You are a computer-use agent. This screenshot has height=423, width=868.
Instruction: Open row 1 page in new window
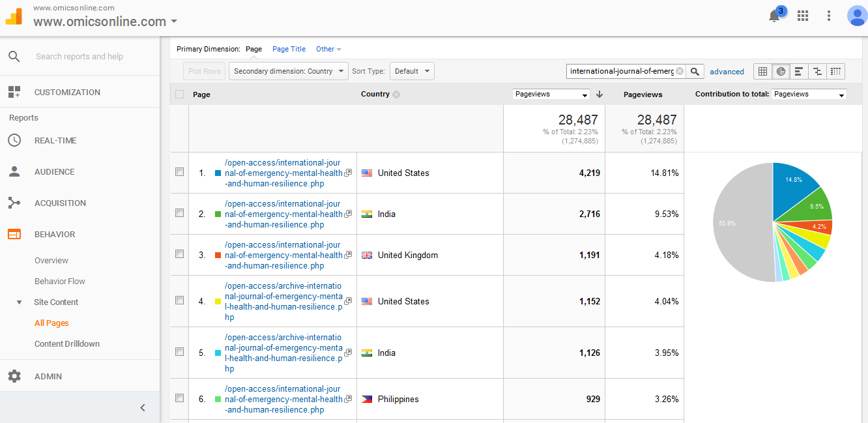point(349,173)
